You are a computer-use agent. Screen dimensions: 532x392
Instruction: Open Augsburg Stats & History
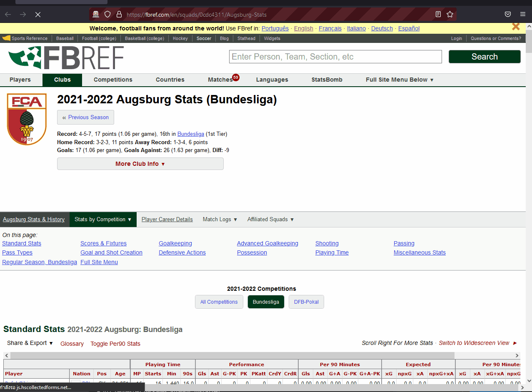pyautogui.click(x=34, y=219)
